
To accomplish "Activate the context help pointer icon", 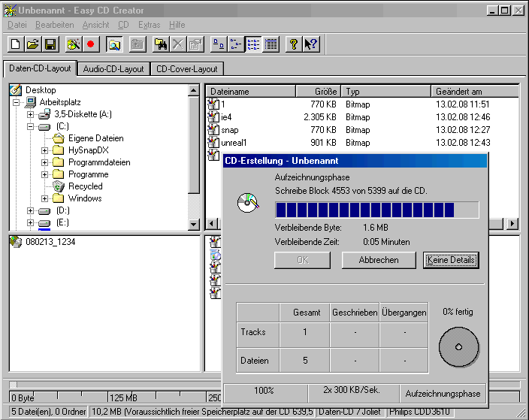I will pos(311,44).
